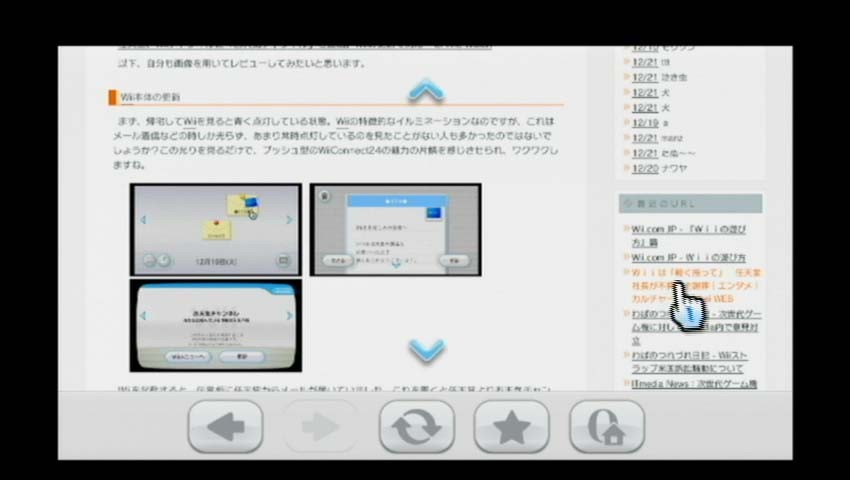850x480 pixels.
Task: Click the greyed-out forward arrow button
Action: (x=321, y=427)
